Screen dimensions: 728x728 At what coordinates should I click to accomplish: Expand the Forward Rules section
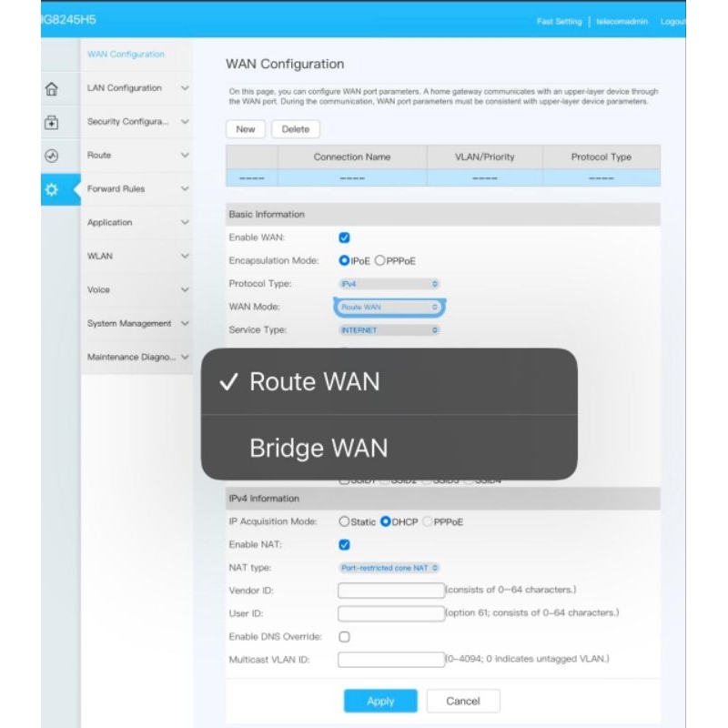[138, 189]
